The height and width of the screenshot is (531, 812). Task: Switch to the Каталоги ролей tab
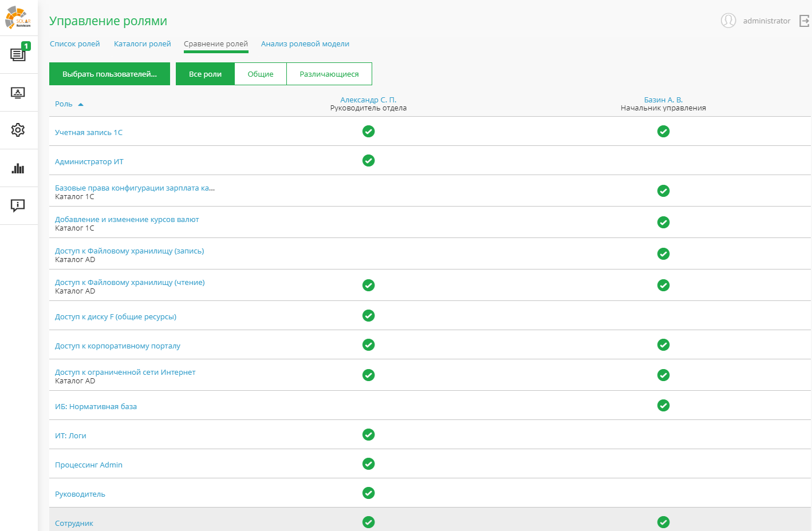point(143,44)
